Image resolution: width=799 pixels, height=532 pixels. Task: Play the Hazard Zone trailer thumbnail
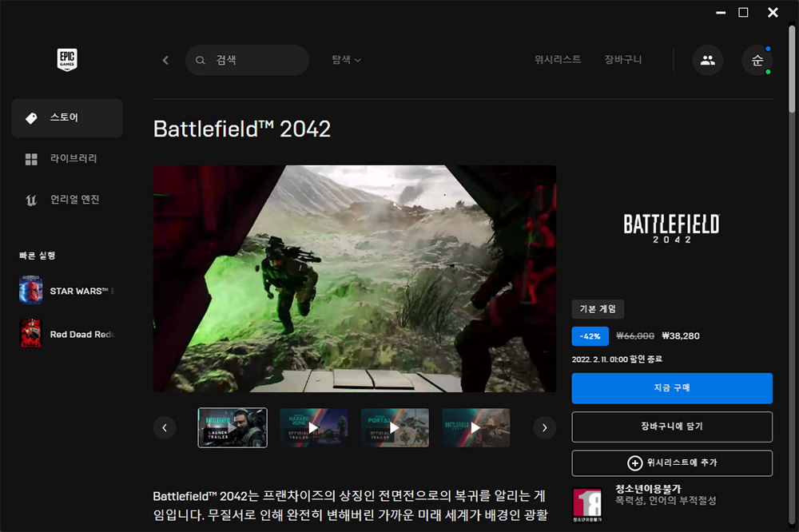click(313, 427)
